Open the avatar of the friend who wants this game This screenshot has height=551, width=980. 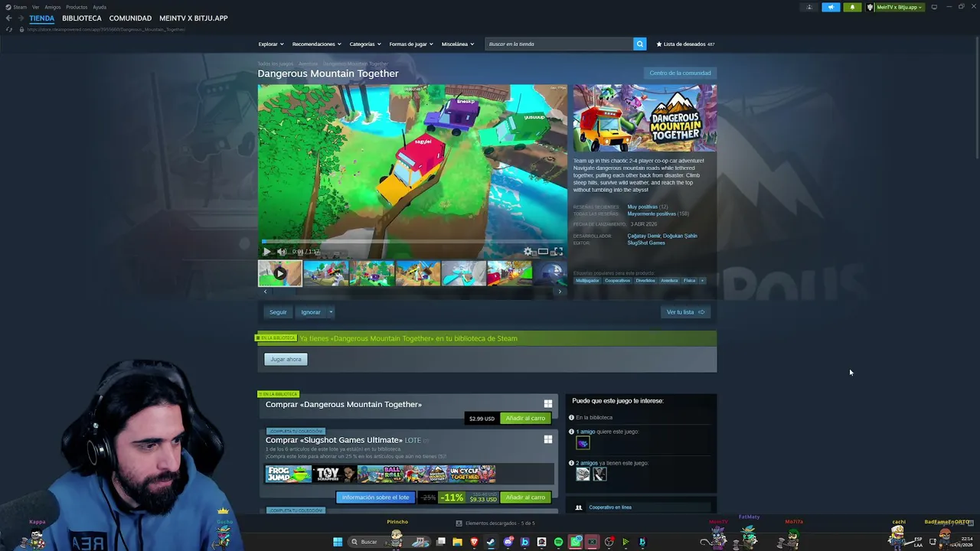[x=583, y=443]
